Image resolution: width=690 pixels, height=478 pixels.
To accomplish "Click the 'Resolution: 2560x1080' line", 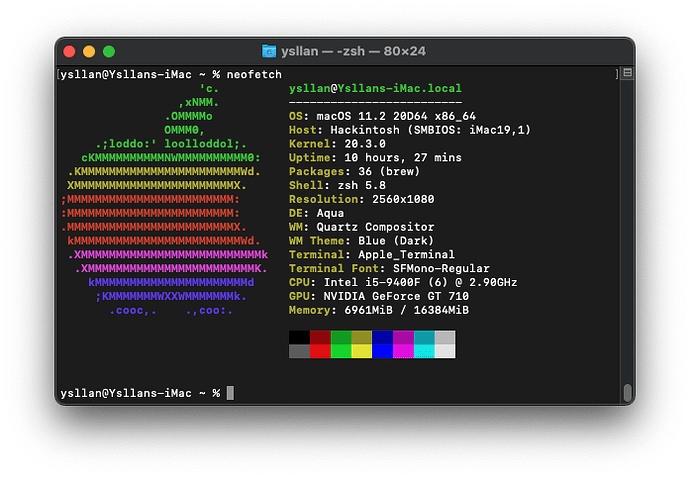I will click(361, 199).
